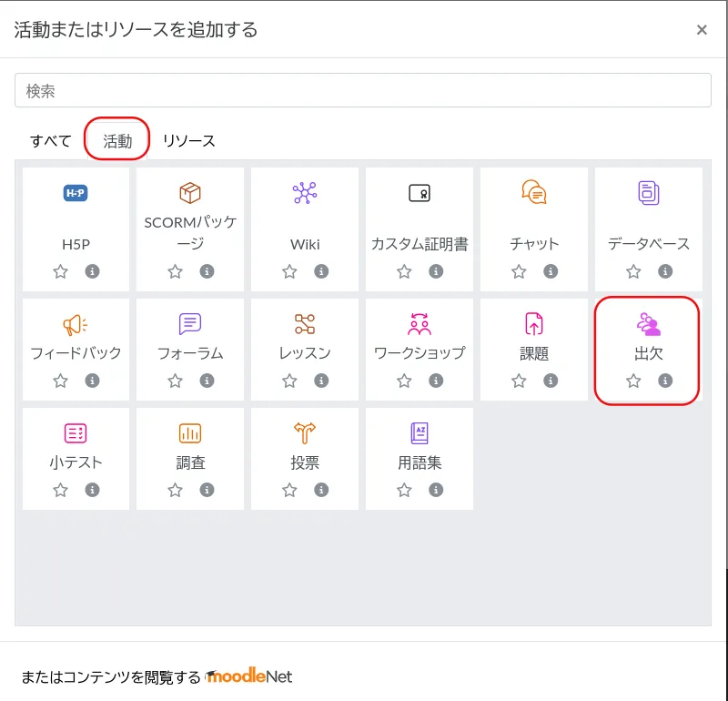Select the H5P activity icon

point(76,193)
